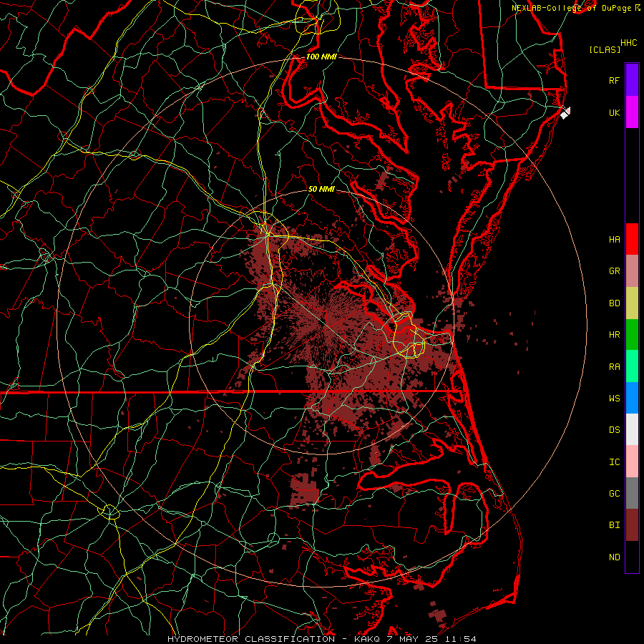
Task: Click the ND legend label
Action: click(614, 557)
